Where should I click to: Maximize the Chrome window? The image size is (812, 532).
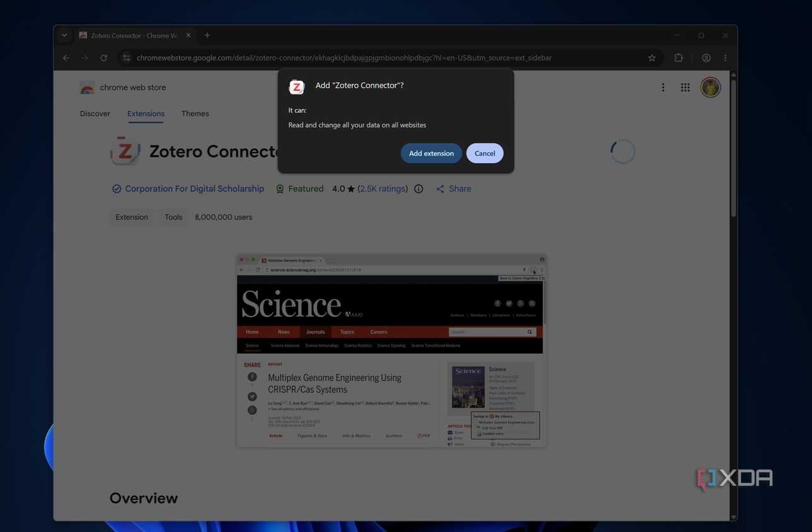[701, 35]
